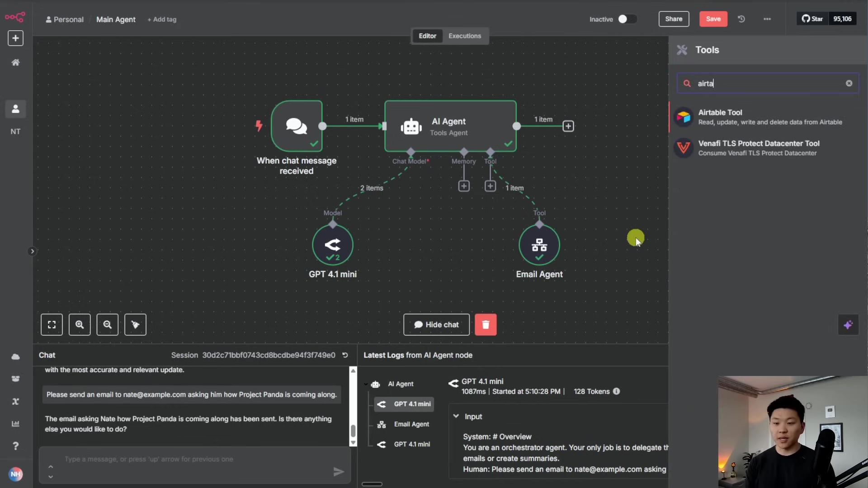Click the delete trash icon below the canvas
The height and width of the screenshot is (488, 868).
(x=486, y=324)
